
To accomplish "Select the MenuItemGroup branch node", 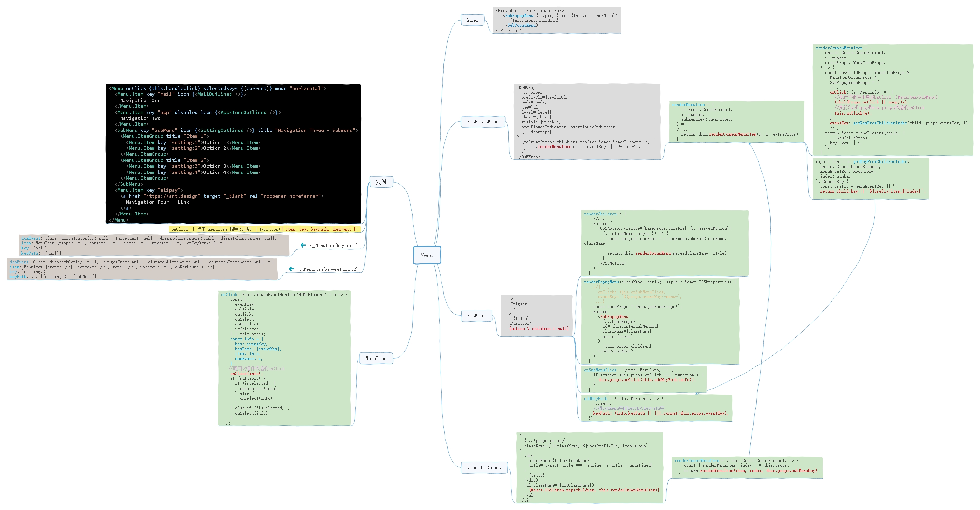I will [483, 468].
